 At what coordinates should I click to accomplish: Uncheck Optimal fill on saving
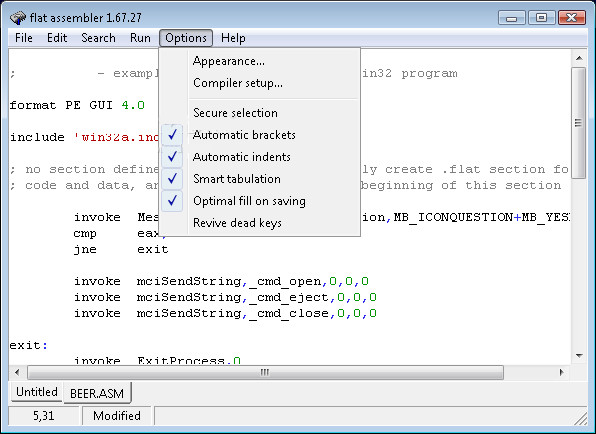point(260,201)
